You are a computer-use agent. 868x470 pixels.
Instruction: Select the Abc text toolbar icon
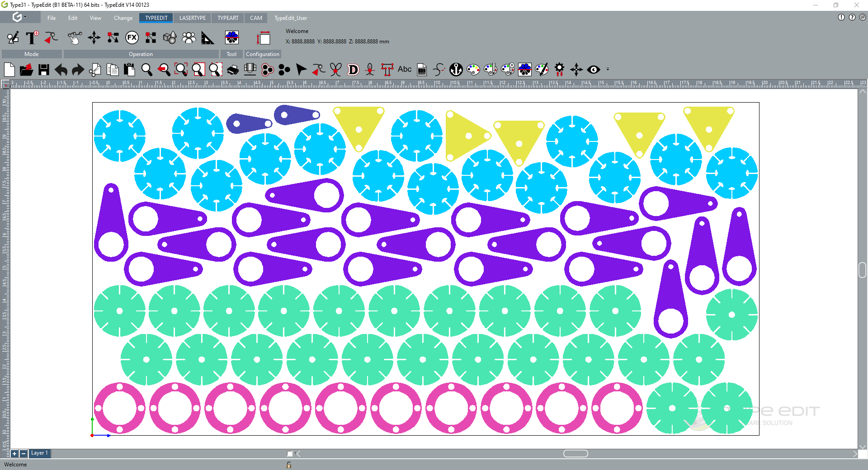(405, 70)
